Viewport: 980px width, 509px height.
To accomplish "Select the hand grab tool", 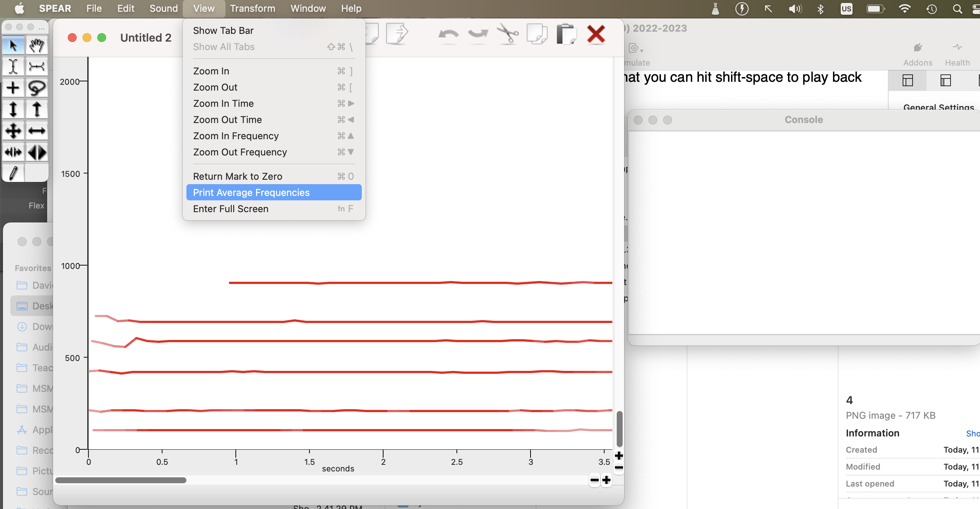I will [x=36, y=46].
